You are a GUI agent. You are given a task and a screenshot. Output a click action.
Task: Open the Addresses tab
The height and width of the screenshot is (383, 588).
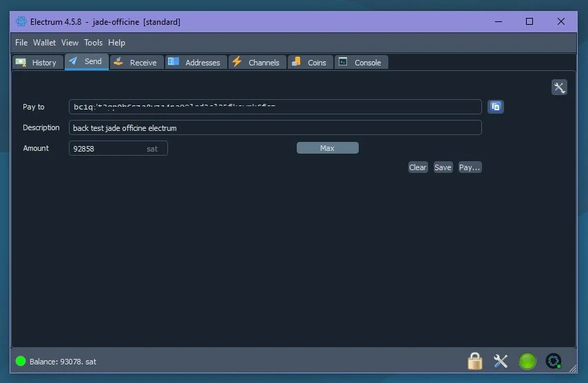point(195,63)
